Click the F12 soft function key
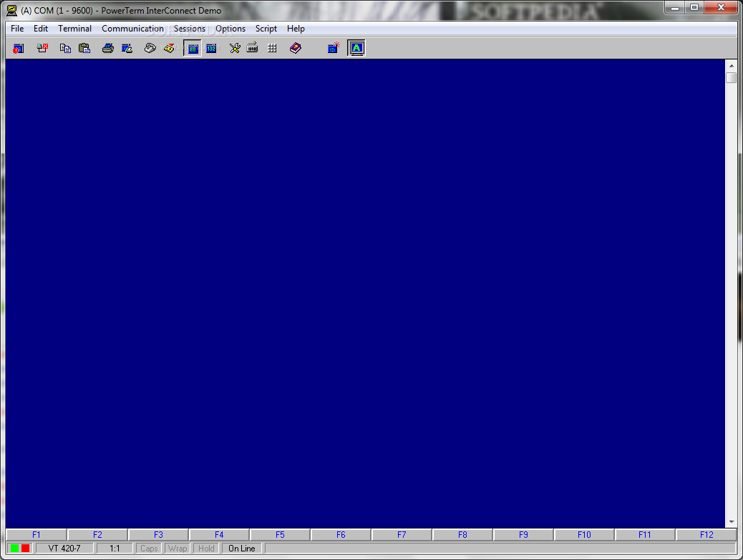The image size is (743, 560). click(706, 535)
